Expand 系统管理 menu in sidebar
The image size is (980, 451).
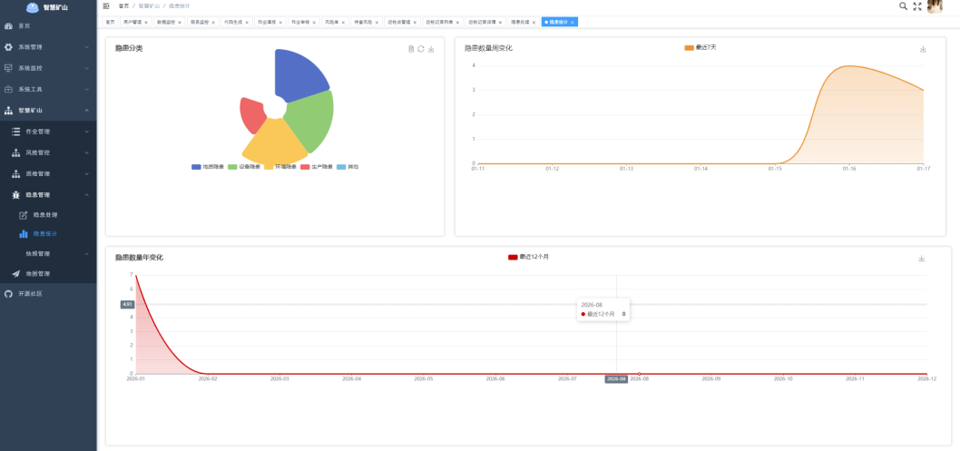pos(48,47)
